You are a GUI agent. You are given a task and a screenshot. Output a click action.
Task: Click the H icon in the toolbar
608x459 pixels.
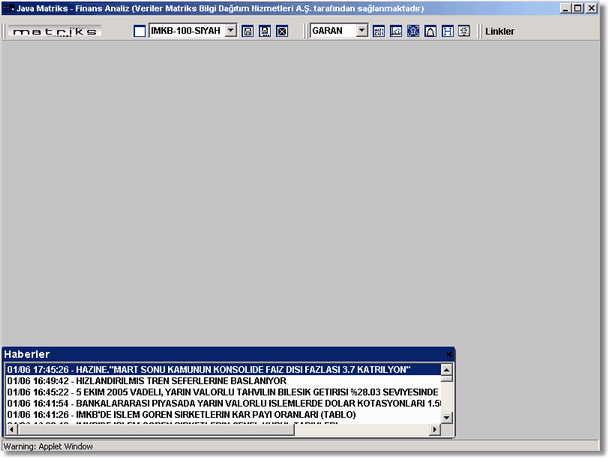tap(447, 31)
